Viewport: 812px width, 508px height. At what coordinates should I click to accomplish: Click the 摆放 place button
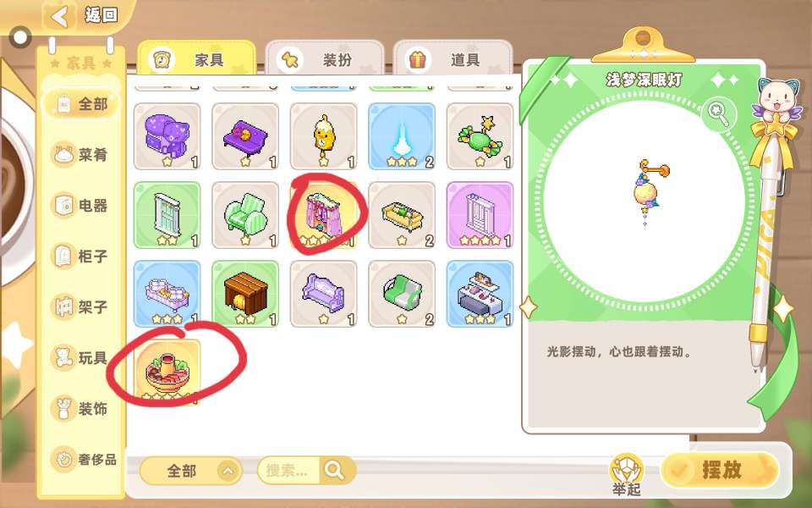pyautogui.click(x=720, y=470)
